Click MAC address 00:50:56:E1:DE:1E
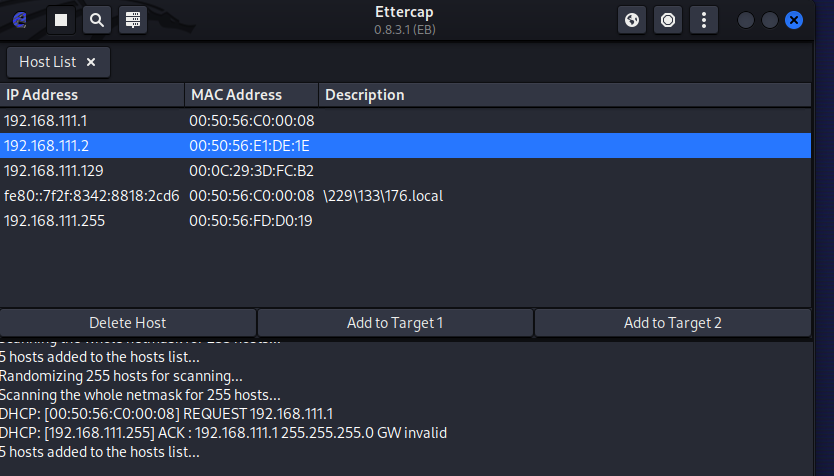Screen dimensions: 834x476 pyautogui.click(x=249, y=146)
